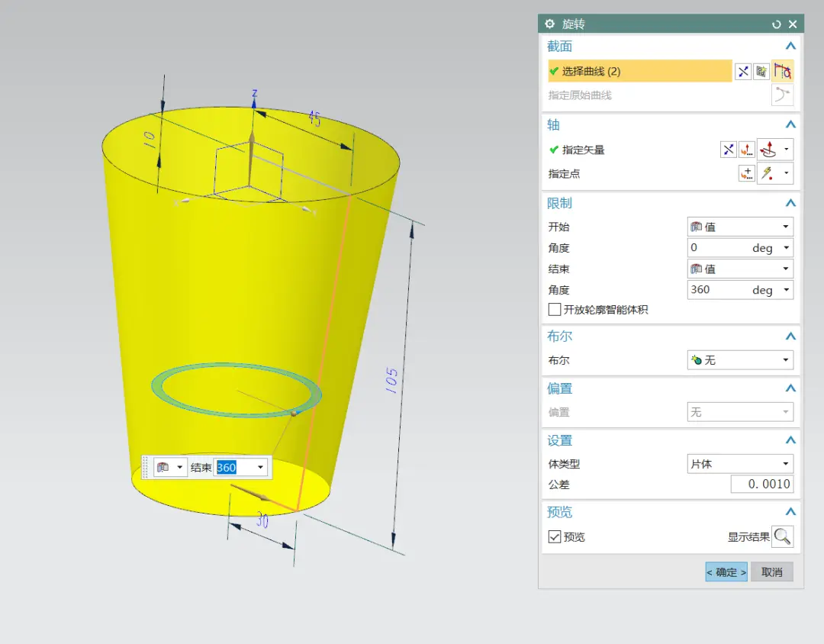Open the end 角度 options arrow
The image size is (824, 644).
pyautogui.click(x=786, y=290)
